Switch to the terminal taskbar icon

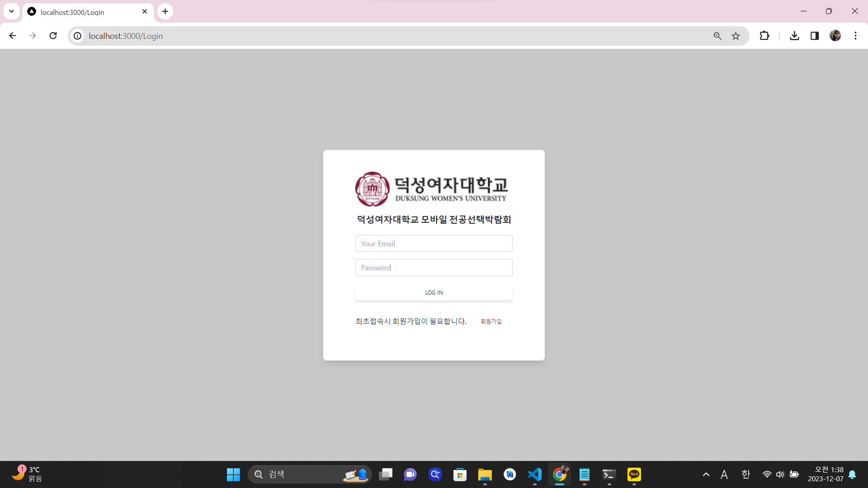tap(609, 474)
